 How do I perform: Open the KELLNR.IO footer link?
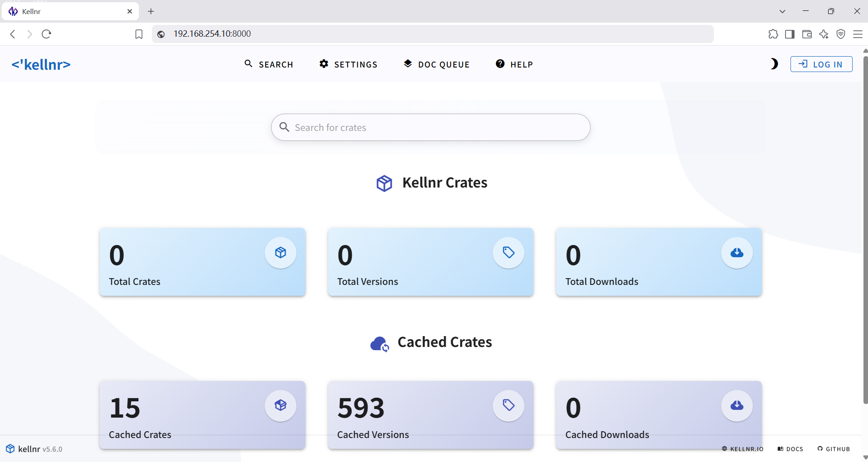point(743,449)
